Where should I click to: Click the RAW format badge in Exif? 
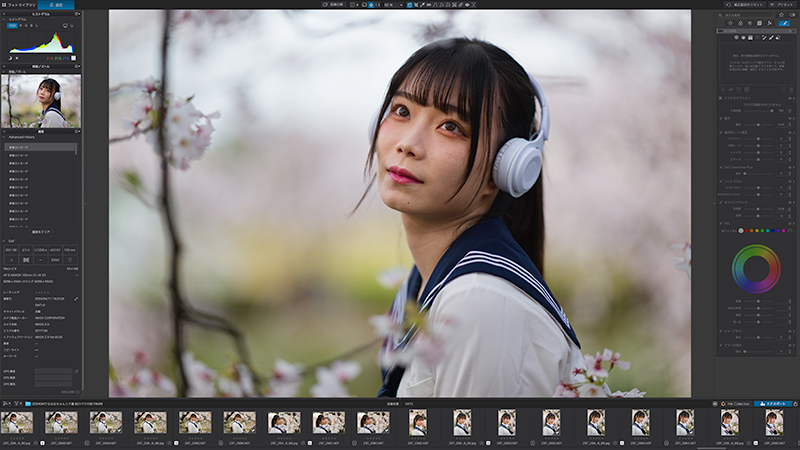[x=55, y=260]
